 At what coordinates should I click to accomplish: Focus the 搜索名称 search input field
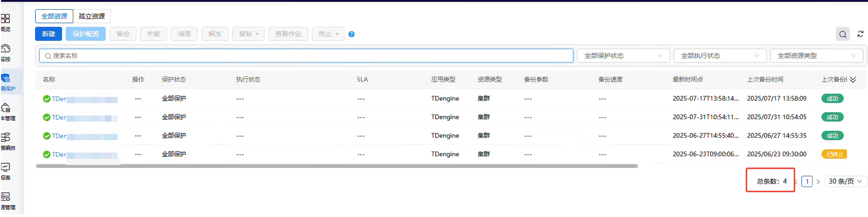307,56
